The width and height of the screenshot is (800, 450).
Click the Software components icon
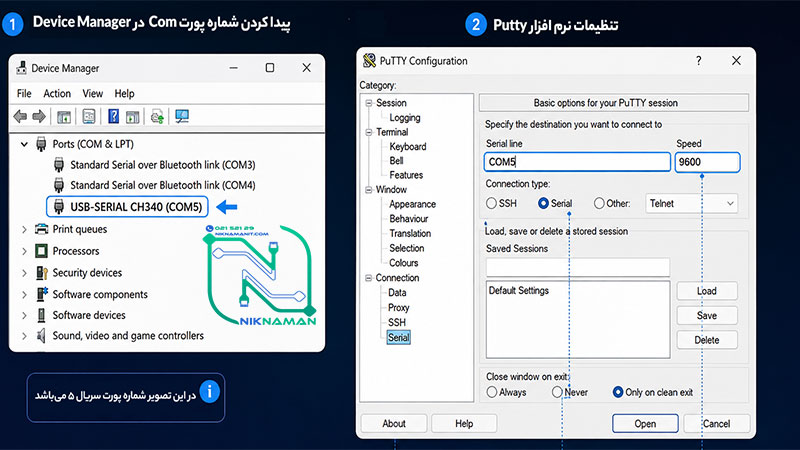pyautogui.click(x=41, y=294)
